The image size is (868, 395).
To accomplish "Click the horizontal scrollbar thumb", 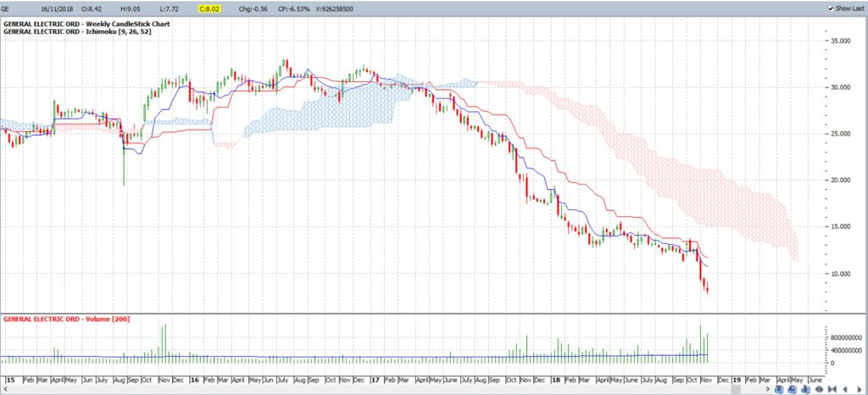I will 736,389.
